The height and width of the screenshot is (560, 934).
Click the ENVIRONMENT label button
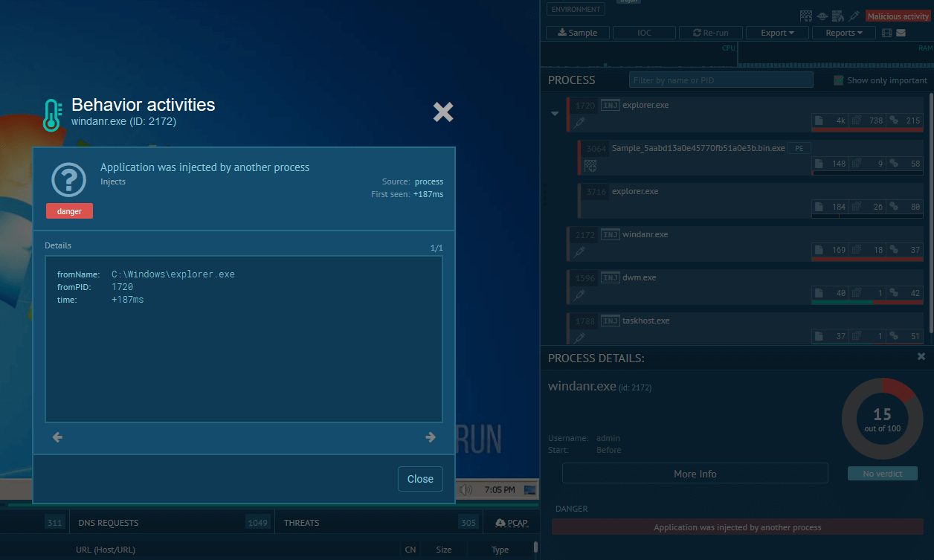(x=576, y=10)
